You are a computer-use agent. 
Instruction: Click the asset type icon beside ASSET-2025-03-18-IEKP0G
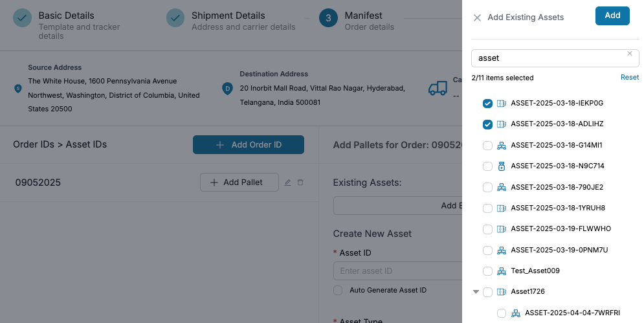click(501, 103)
